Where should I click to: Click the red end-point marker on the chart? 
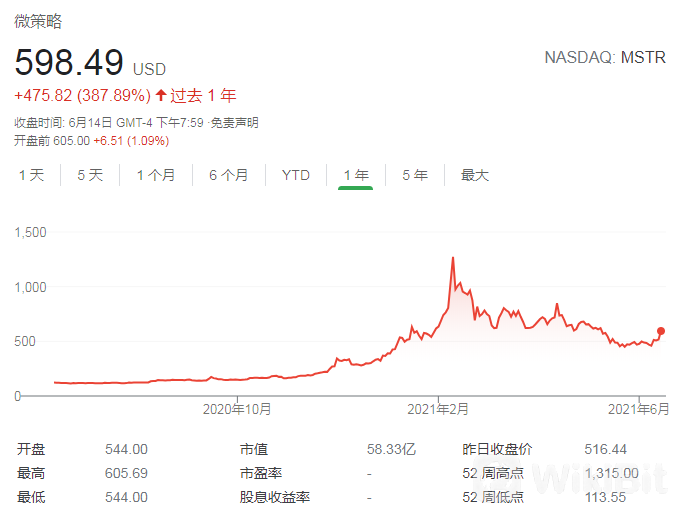pos(661,331)
